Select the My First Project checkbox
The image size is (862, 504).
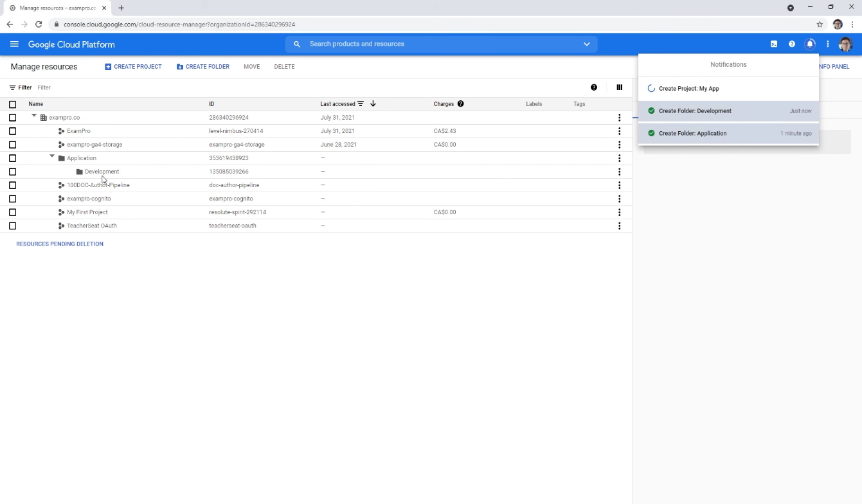12,212
